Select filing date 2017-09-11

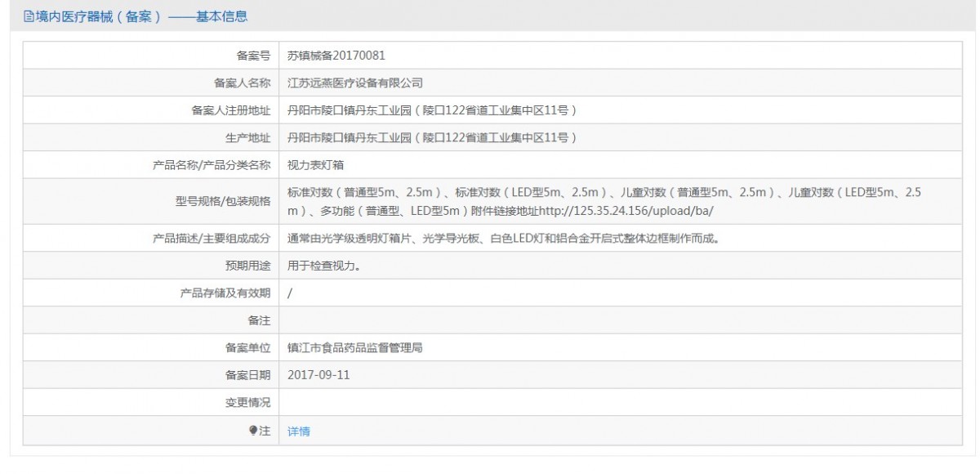coord(319,375)
